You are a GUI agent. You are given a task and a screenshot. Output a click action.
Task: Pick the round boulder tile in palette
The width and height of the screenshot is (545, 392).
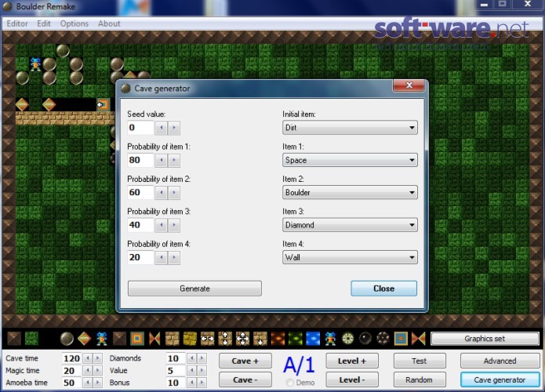click(67, 338)
